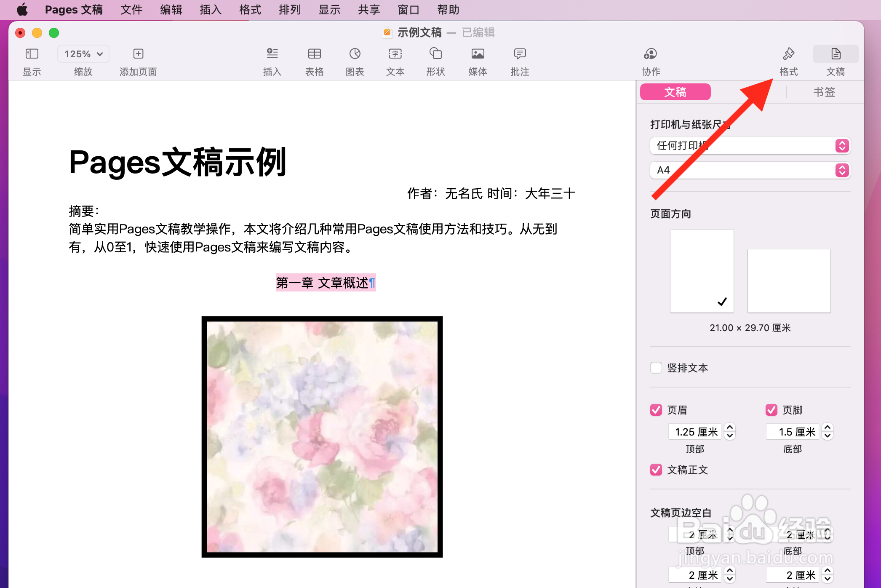Uncheck the 页眉 header checkbox
Viewport: 881px width, 588px height.
[x=656, y=410]
